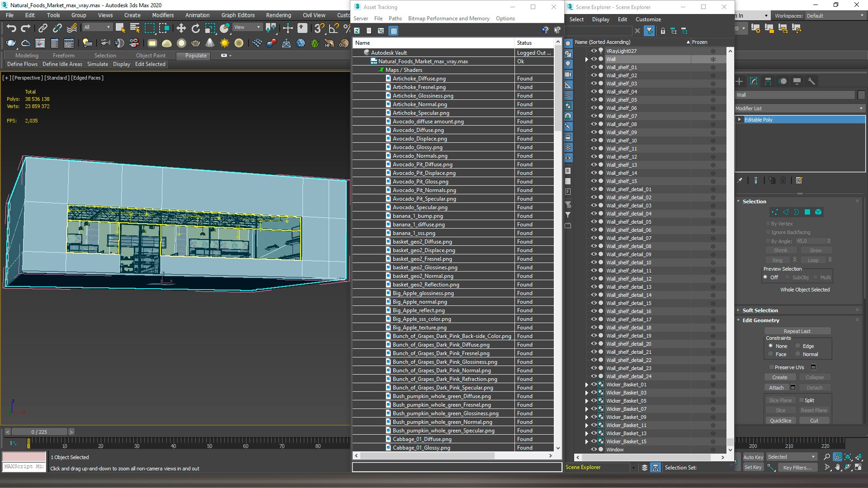Select Polygon sub-object level icon
Screen dimensions: 868x488
click(807, 212)
